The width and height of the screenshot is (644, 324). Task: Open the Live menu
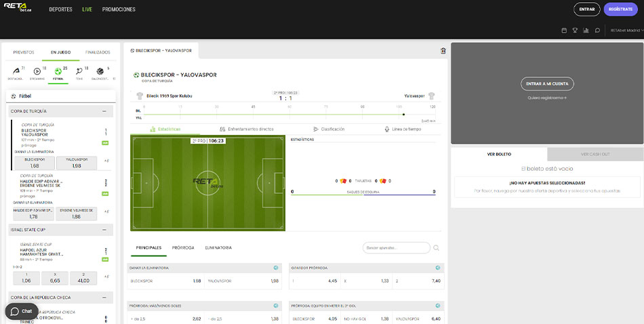click(87, 9)
